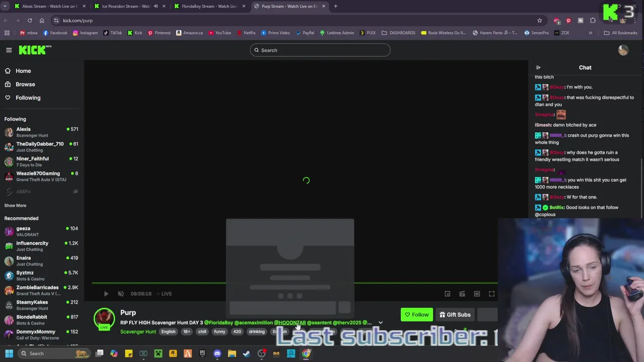Screen dimensions: 644x362
Task: Open Windows Start menu
Action: (9, 353)
